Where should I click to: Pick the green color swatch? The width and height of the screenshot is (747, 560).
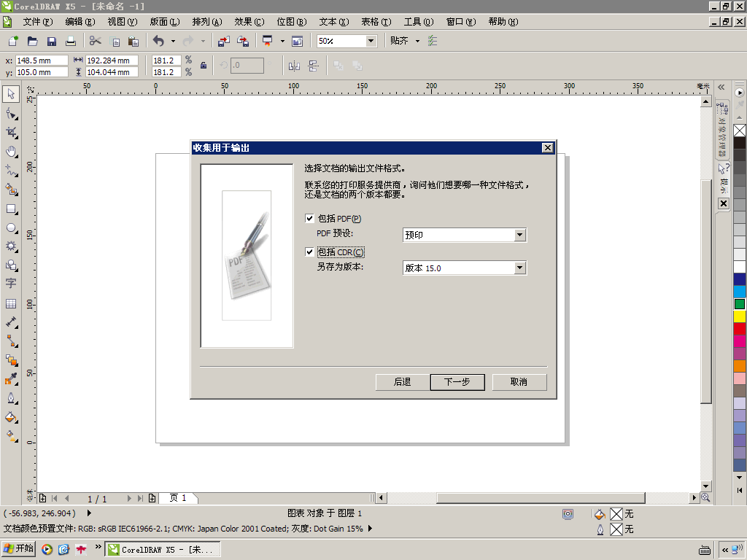[740, 304]
